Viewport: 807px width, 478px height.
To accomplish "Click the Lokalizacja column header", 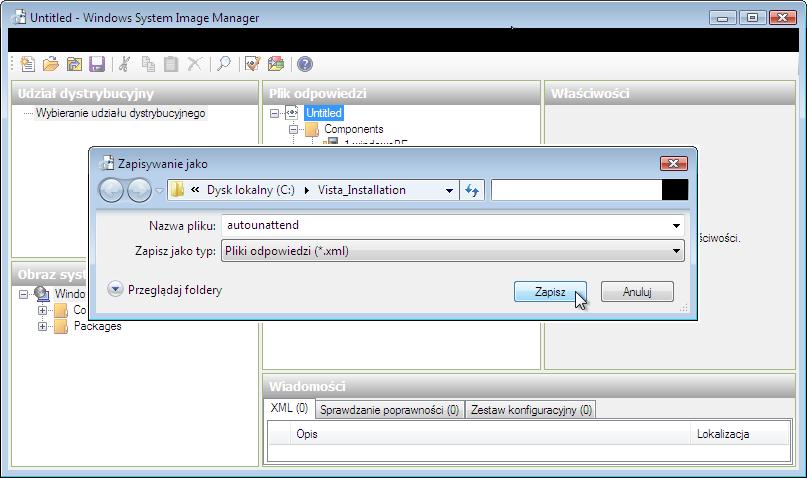I will (x=739, y=434).
